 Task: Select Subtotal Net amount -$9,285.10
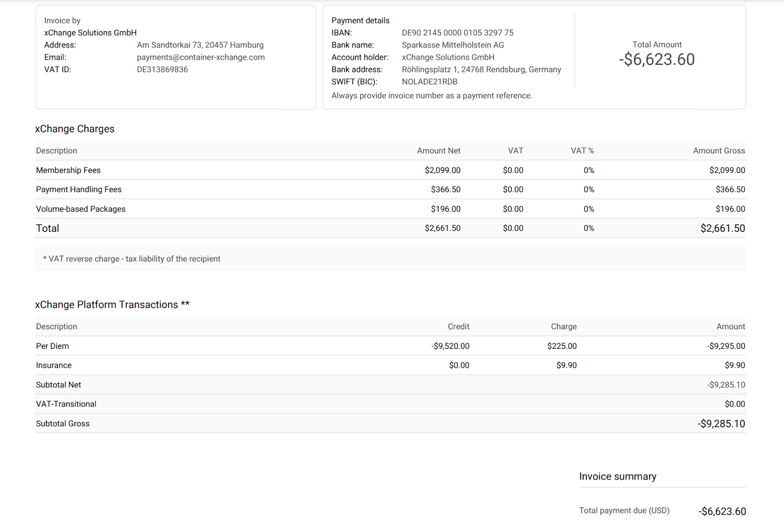[x=726, y=385]
